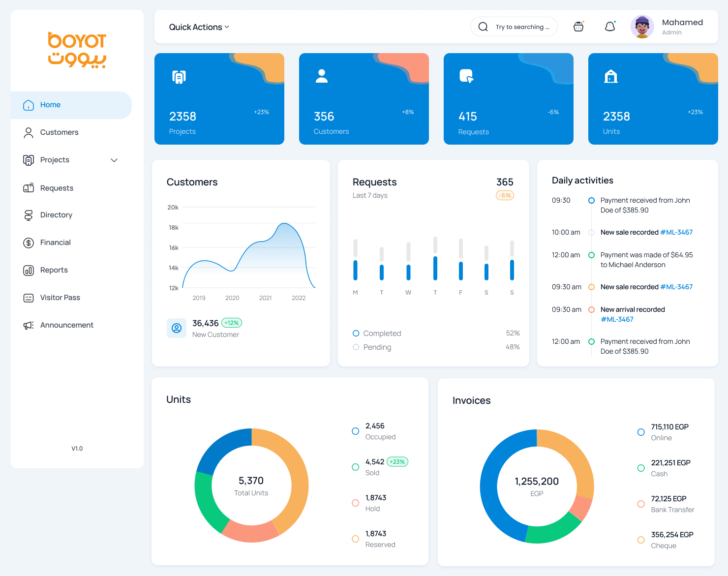Click the search magnifier icon

click(483, 27)
